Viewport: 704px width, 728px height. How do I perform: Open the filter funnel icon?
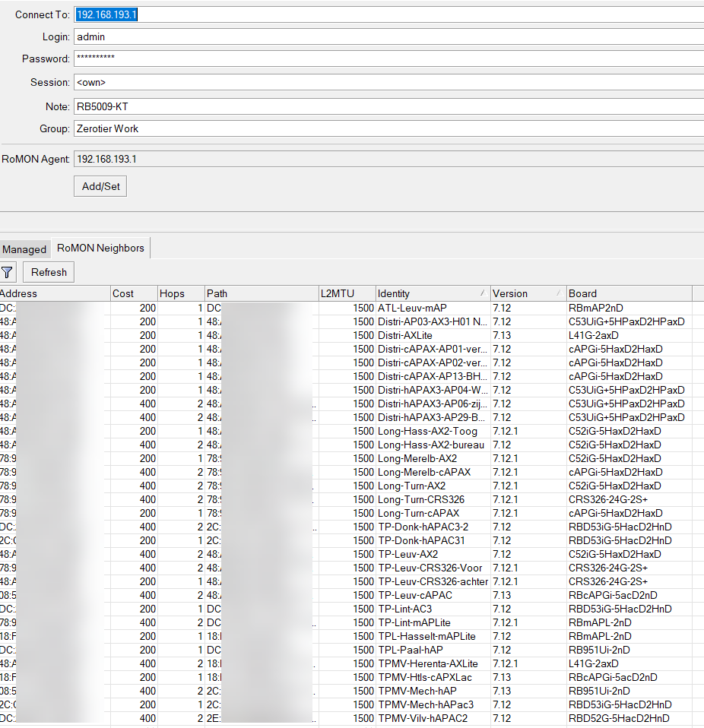pos(8,273)
